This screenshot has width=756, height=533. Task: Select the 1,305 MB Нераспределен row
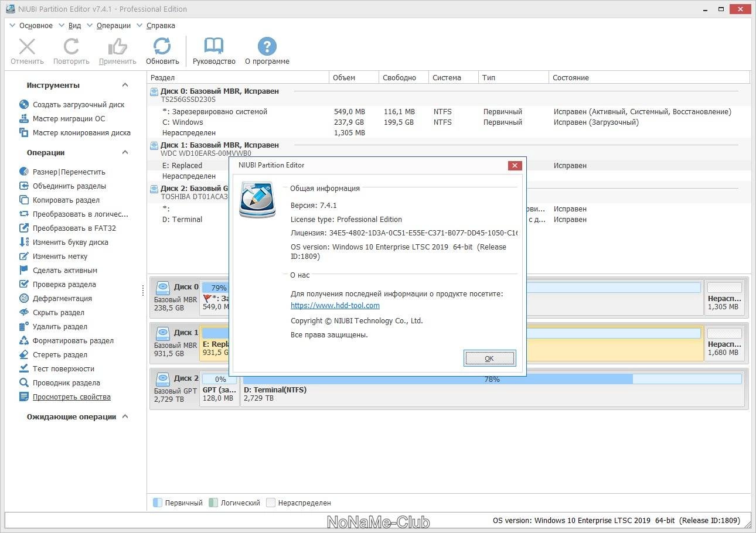448,133
